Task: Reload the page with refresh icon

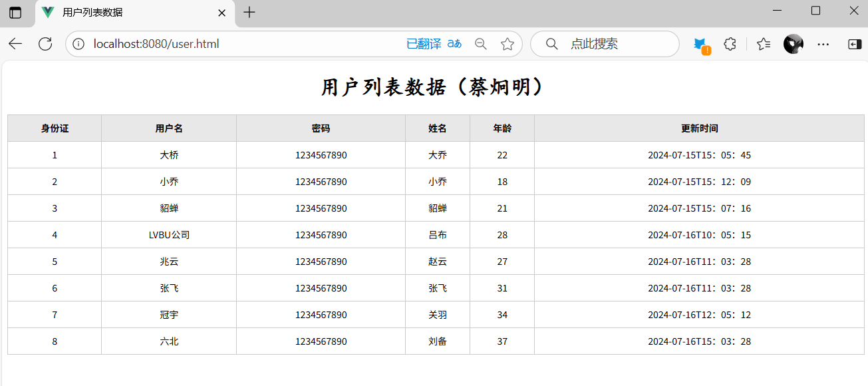Action: pyautogui.click(x=45, y=44)
